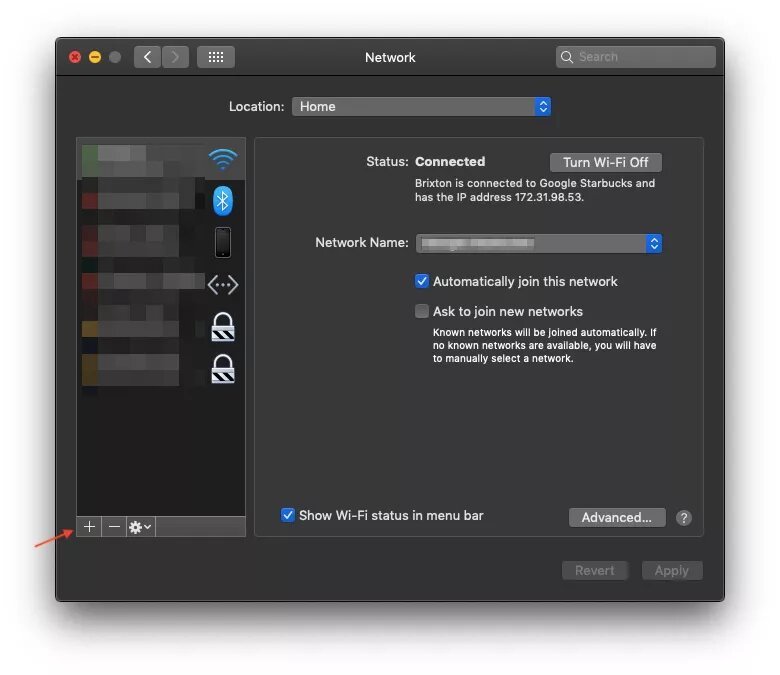Show all preferences grid button
This screenshot has width=780, height=675.
(x=215, y=57)
